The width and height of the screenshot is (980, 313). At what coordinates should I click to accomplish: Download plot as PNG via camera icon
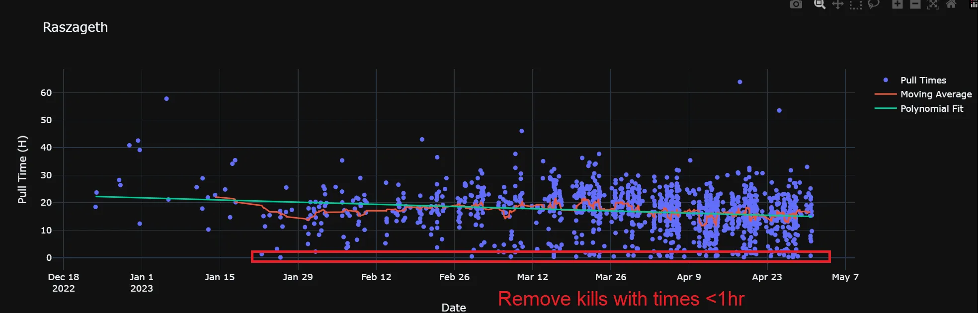point(796,4)
